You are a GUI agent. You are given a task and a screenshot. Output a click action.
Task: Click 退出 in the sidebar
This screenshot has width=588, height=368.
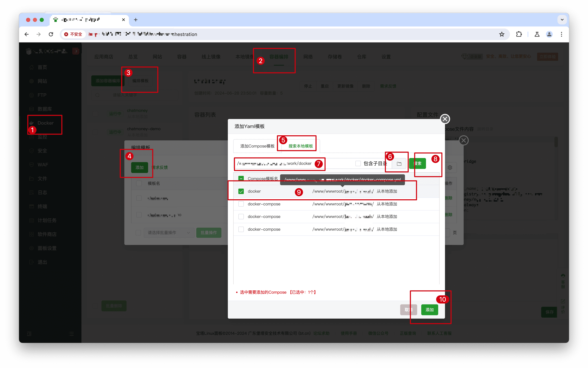click(42, 262)
